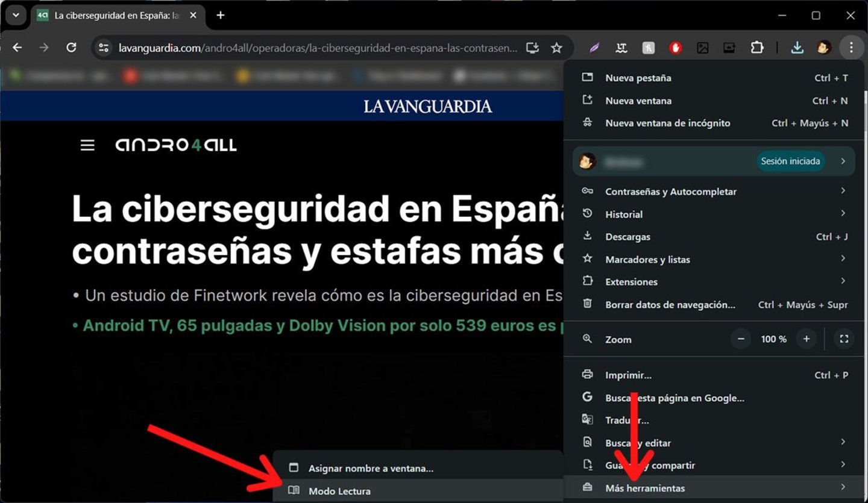The width and height of the screenshot is (868, 503).
Task: Expand the profile row chevron
Action: 843,161
